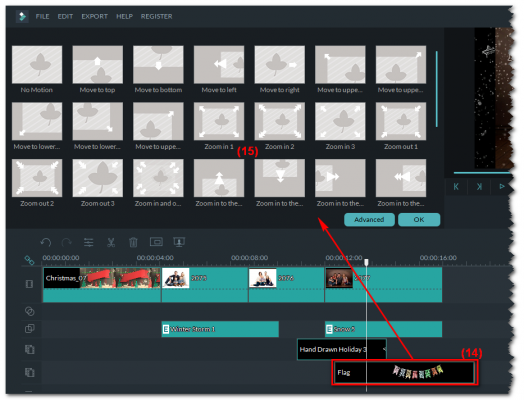Jump to 00:00:04:00 on timeline ruler
The image size is (524, 400).
tap(155, 258)
